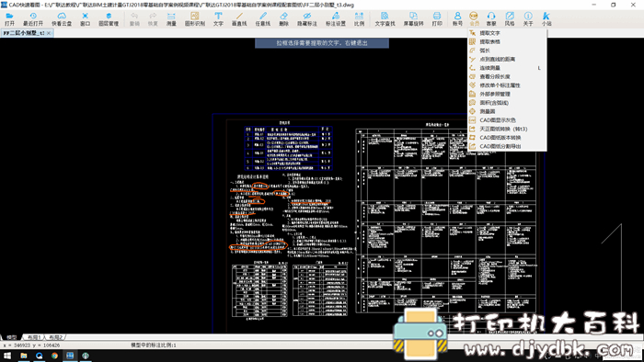
Task: Click the CAD快速看图 taskbar app icon
Action: coord(70,356)
